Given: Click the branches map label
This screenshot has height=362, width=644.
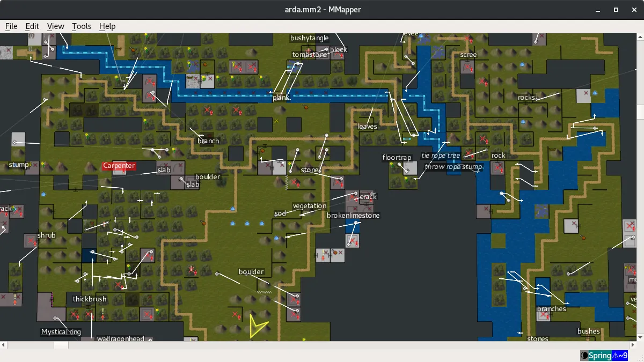Looking at the screenshot, I should (x=552, y=309).
